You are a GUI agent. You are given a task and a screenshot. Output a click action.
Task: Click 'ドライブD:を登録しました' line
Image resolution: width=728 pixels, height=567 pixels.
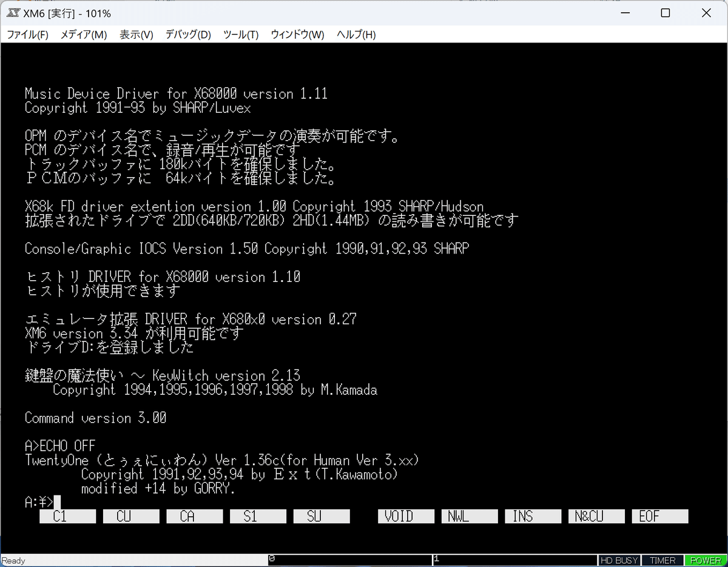[x=109, y=347]
